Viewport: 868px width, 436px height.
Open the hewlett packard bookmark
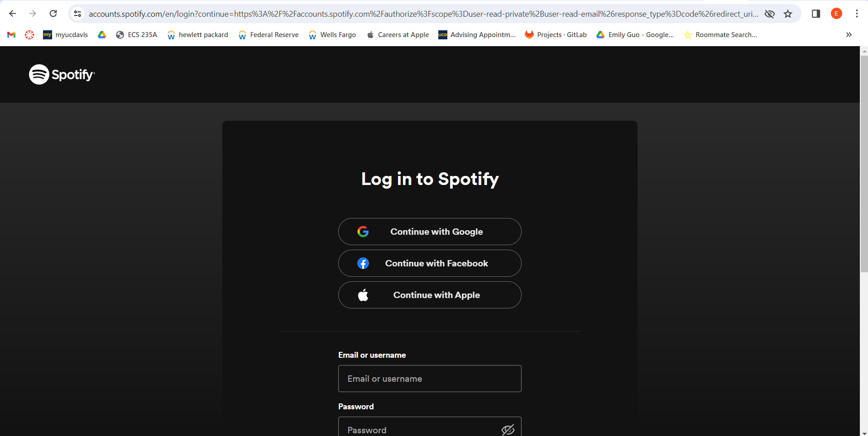(x=197, y=35)
